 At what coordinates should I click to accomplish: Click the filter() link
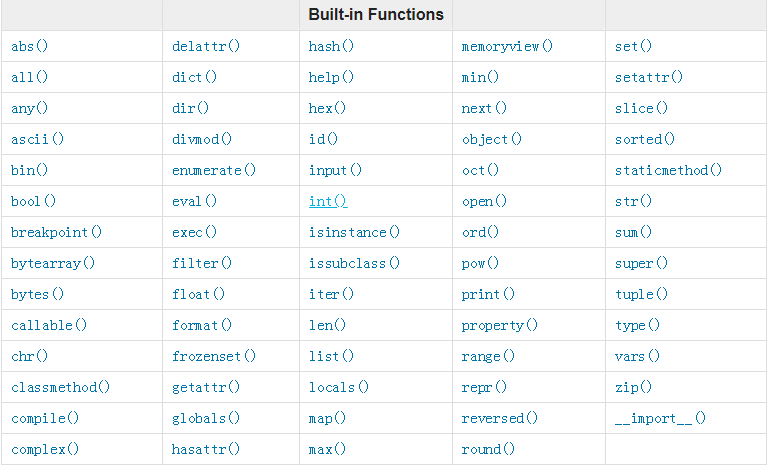tap(202, 263)
